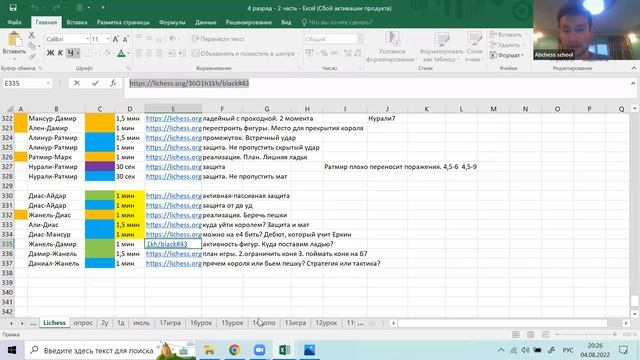Open the Данные ribbon tab

coord(205,22)
